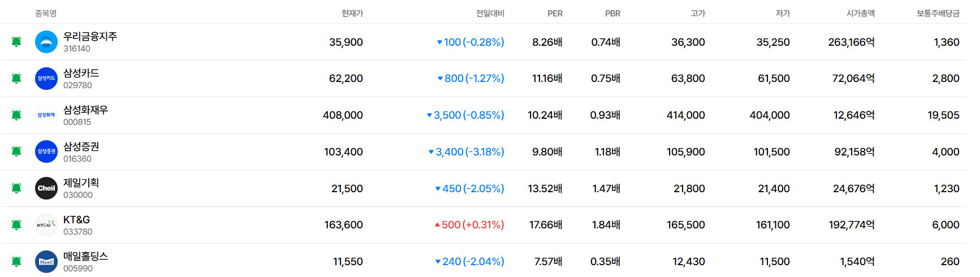Sort by the 현재가 column header

[352, 14]
